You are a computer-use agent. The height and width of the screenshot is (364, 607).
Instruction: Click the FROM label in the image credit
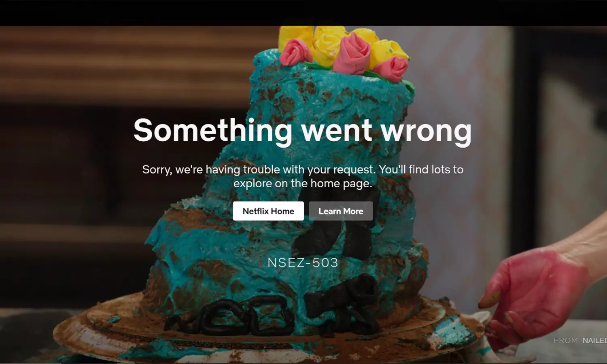(x=566, y=341)
